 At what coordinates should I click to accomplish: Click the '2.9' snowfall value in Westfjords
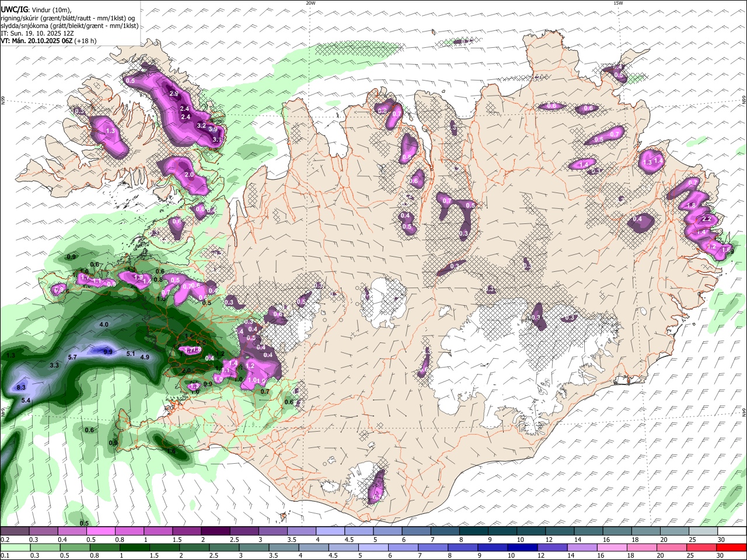click(x=174, y=94)
